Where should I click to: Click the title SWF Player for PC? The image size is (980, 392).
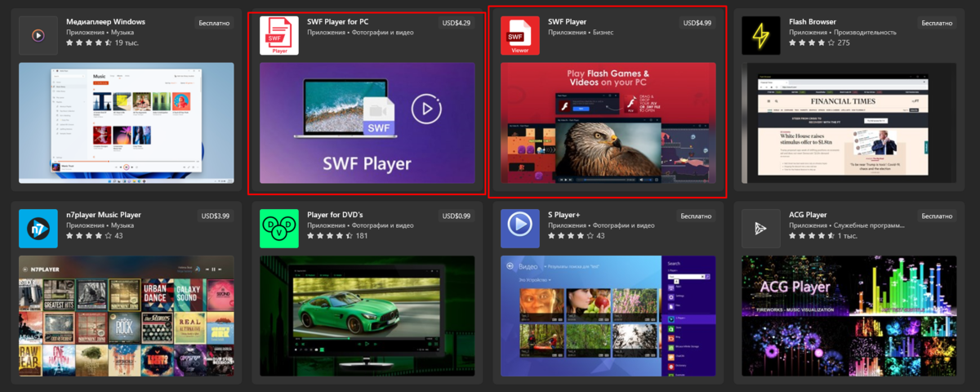click(338, 21)
